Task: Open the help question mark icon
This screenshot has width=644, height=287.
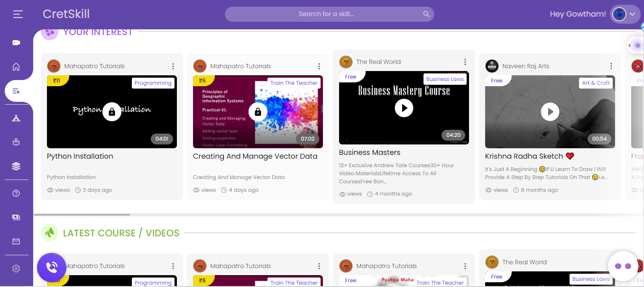Action: [16, 193]
